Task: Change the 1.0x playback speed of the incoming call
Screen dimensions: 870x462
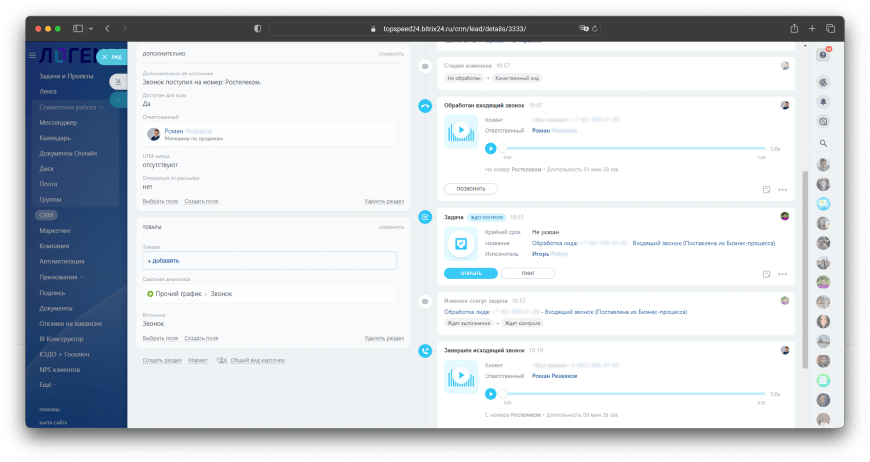Action: [775, 149]
